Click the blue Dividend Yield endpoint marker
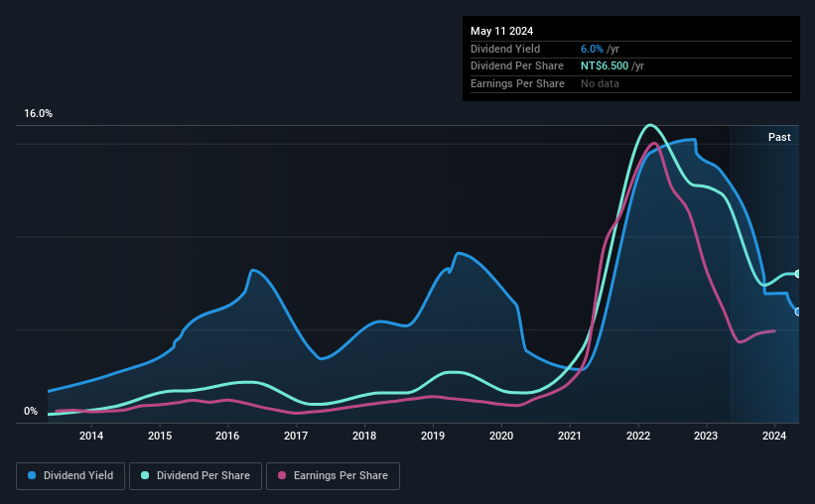Viewport: 815px width, 504px height. click(797, 312)
